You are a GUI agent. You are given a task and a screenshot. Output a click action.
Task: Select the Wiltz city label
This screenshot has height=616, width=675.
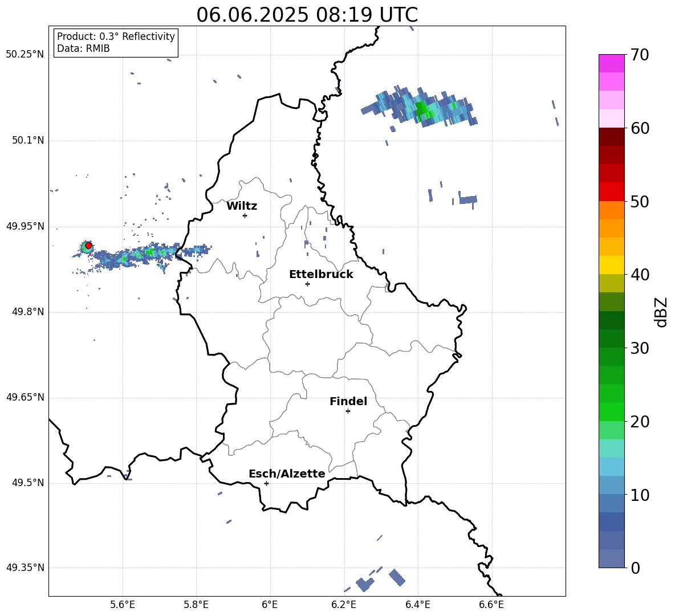click(x=242, y=206)
